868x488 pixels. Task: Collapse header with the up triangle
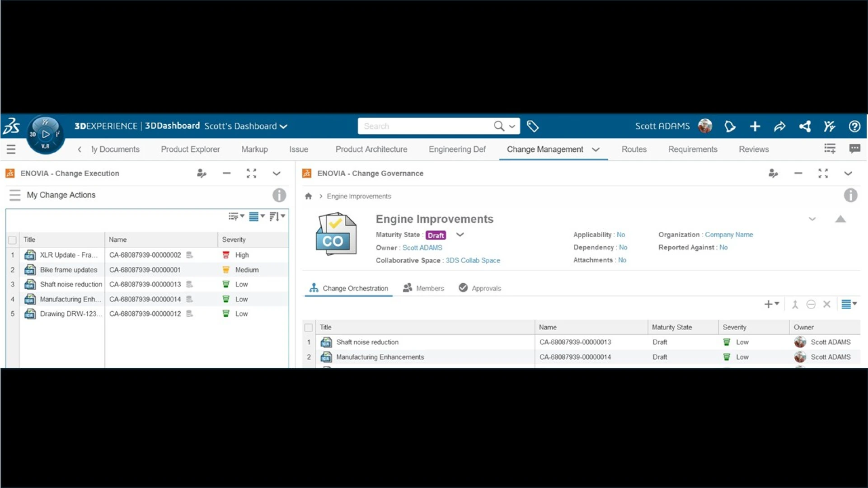840,219
